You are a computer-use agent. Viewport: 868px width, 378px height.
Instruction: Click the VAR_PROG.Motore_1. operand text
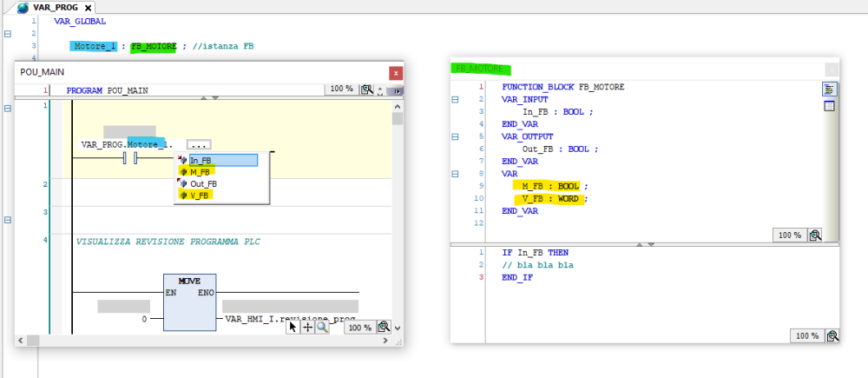click(x=127, y=144)
